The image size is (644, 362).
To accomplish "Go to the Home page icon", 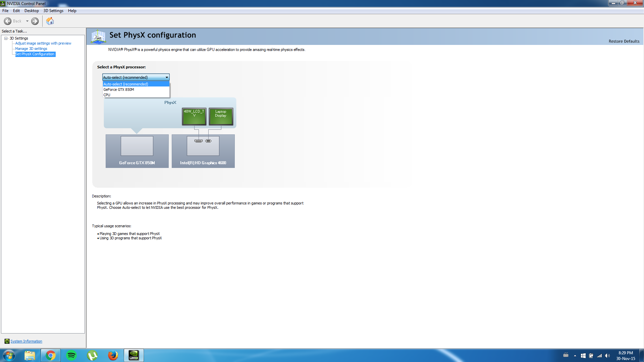I will 50,21.
